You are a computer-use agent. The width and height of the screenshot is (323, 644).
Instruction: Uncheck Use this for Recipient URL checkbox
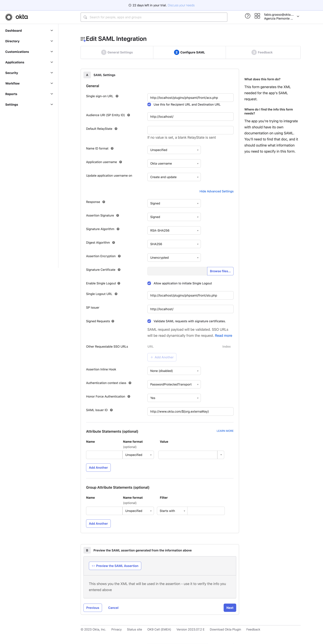tap(149, 104)
